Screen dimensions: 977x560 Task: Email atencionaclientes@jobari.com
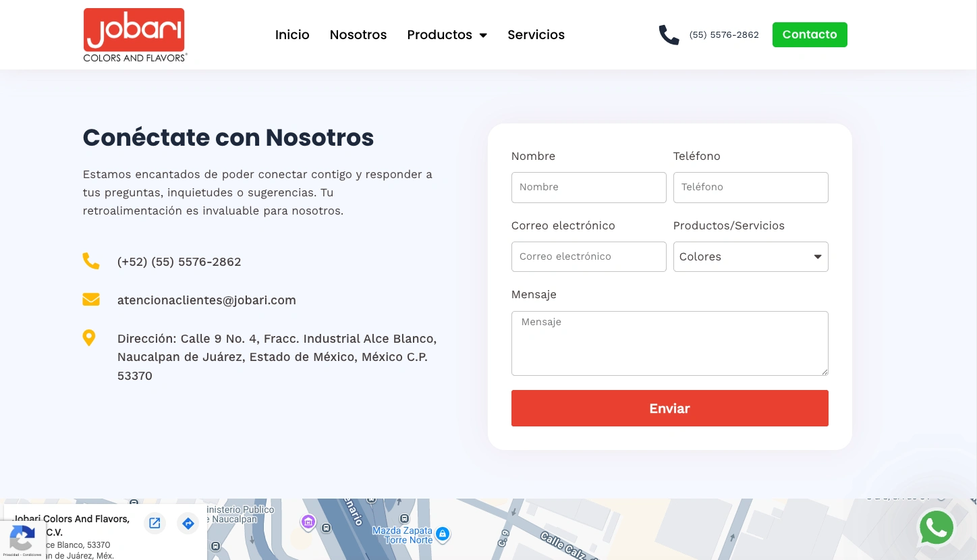(x=206, y=300)
